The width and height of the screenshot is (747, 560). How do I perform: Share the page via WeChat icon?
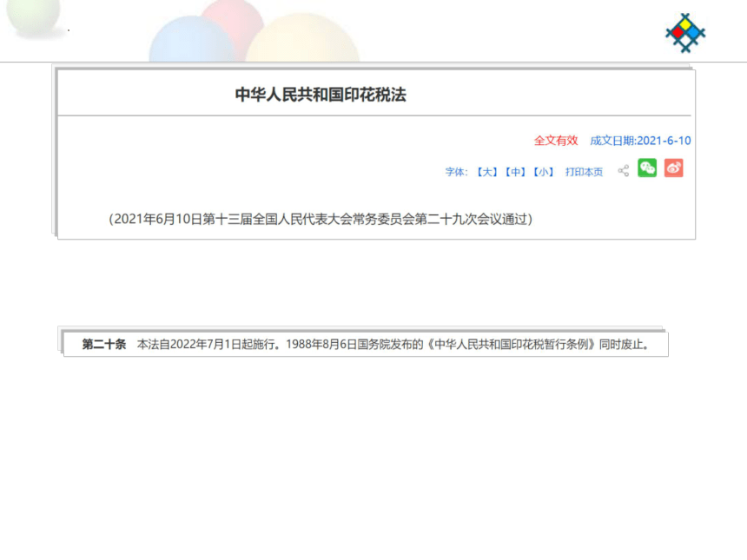[647, 168]
